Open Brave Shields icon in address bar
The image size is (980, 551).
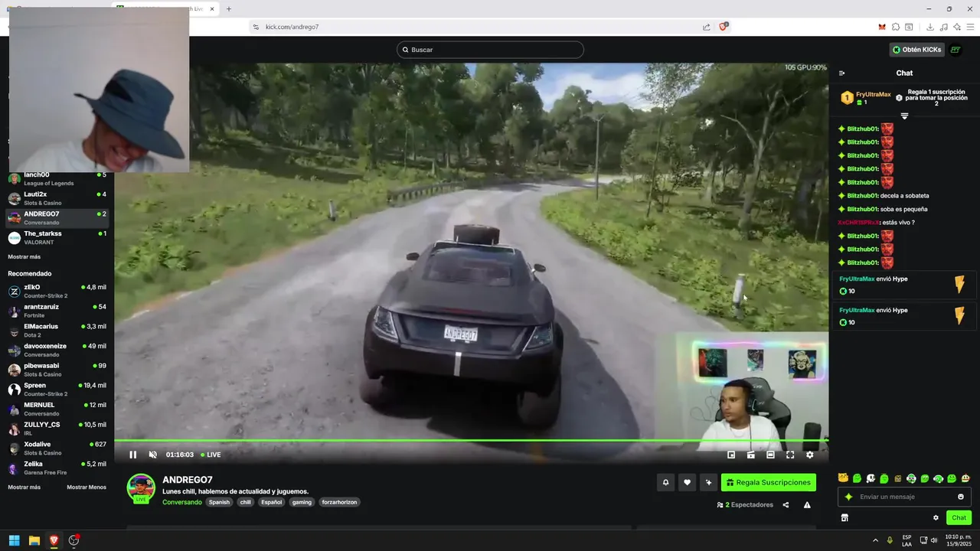pos(724,27)
